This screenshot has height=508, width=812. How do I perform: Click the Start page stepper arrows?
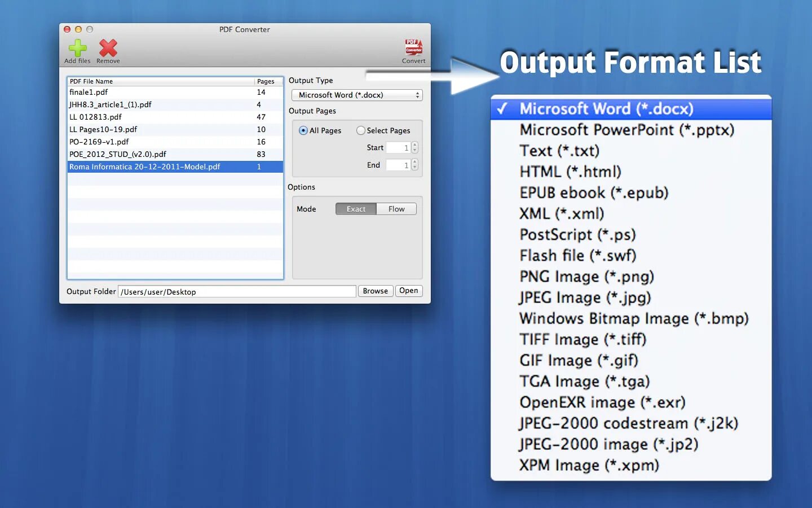[x=415, y=147]
